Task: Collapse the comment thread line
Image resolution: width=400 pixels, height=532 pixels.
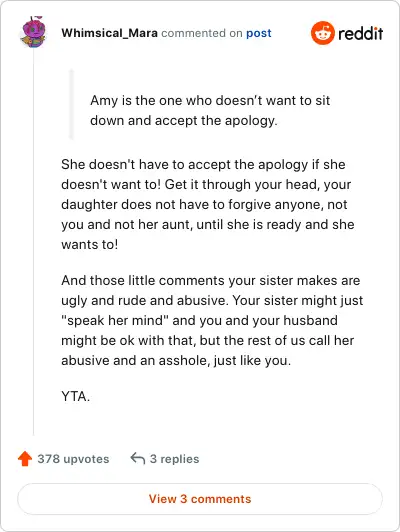Action: [33, 242]
